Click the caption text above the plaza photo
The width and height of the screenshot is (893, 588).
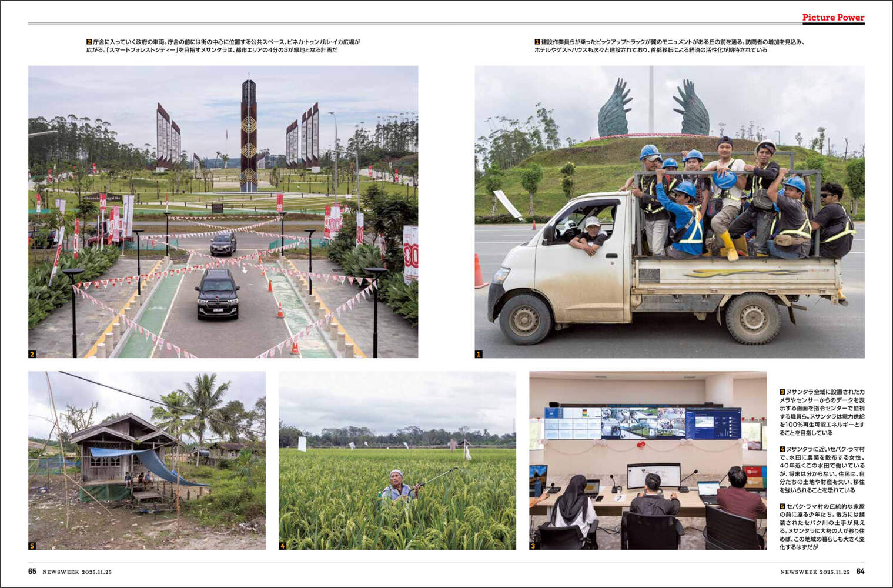tap(223, 46)
